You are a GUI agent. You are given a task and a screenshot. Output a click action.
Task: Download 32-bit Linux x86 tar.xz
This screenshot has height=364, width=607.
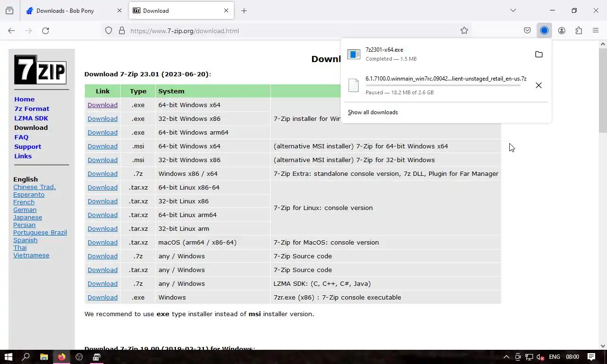coord(102,201)
